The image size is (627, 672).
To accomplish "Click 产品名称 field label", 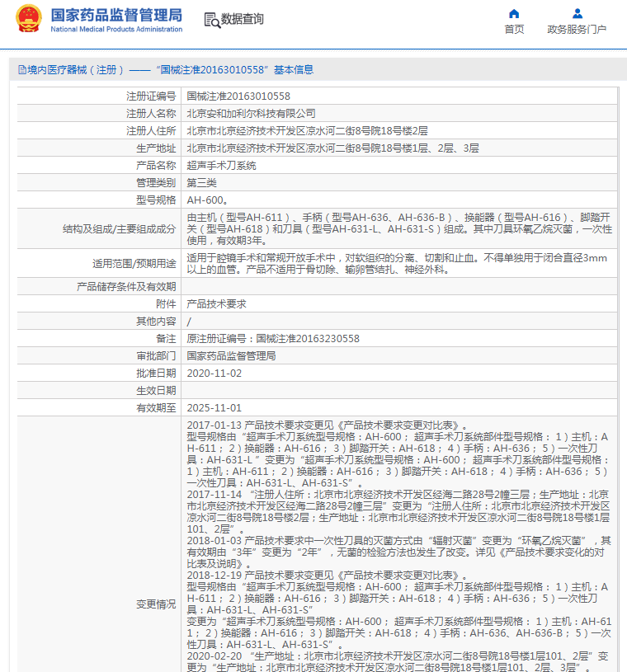I will (156, 166).
